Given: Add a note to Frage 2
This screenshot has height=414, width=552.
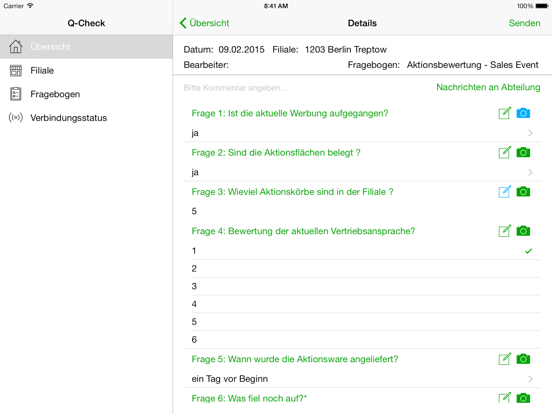Looking at the screenshot, I should (x=504, y=152).
